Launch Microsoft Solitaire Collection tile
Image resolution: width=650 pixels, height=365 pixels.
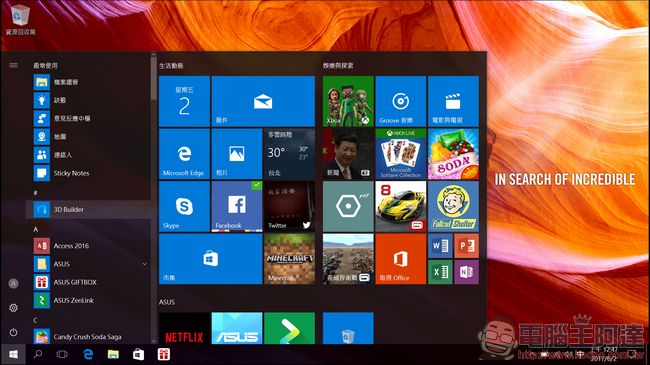pyautogui.click(x=400, y=154)
